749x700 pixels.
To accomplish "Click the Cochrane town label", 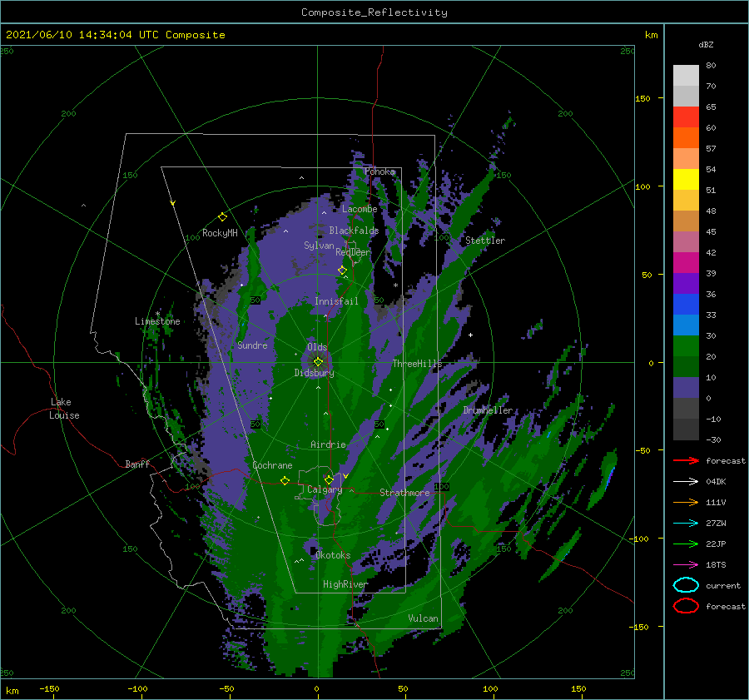I will tap(272, 465).
